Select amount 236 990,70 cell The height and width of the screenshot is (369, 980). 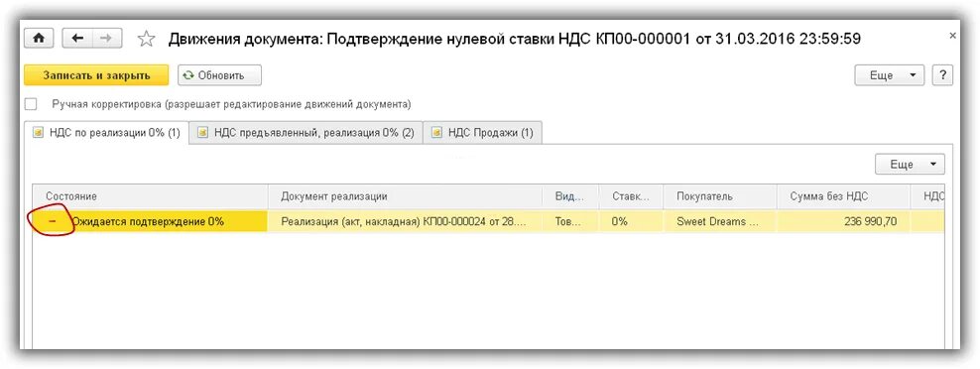844,221
